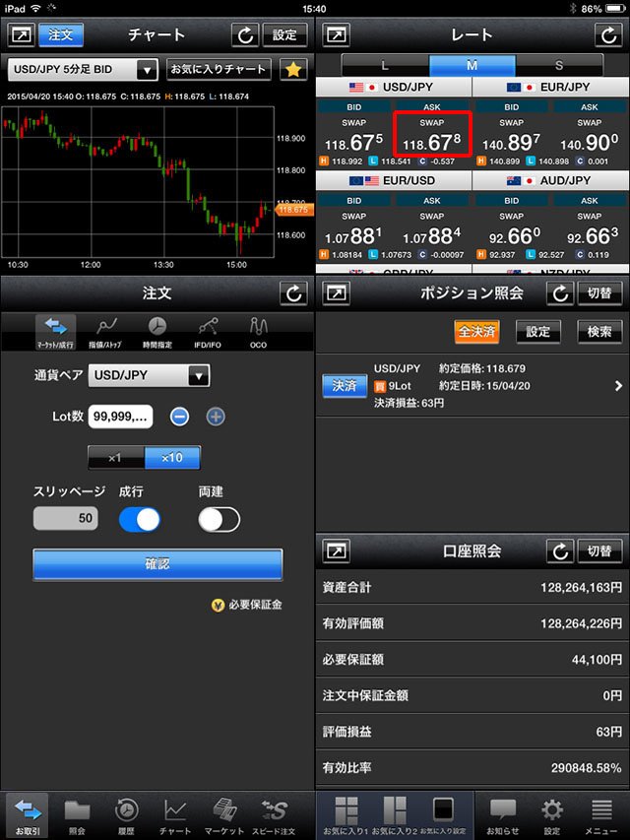Open お知らせ notifications in the bottom bar
The height and width of the screenshot is (840, 630).
tap(502, 816)
